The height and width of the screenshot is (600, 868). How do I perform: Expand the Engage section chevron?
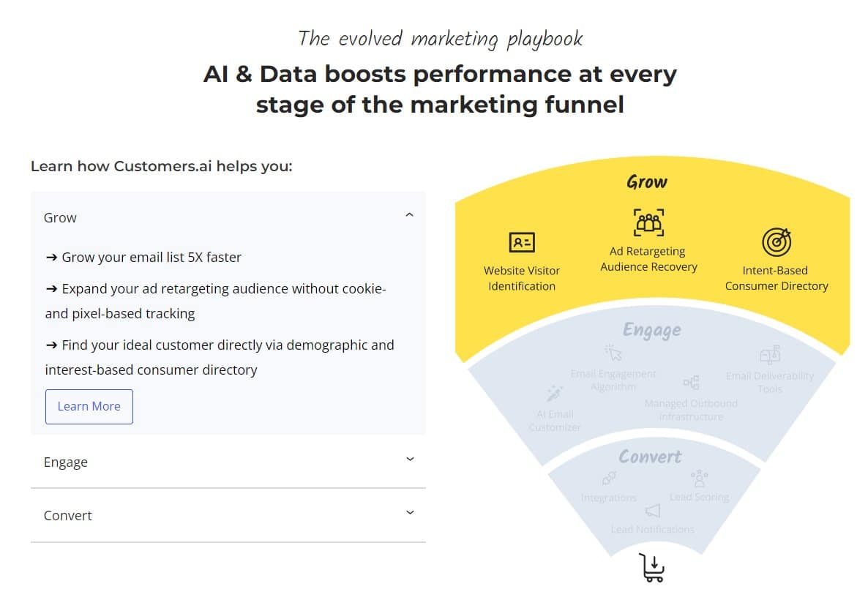point(410,460)
